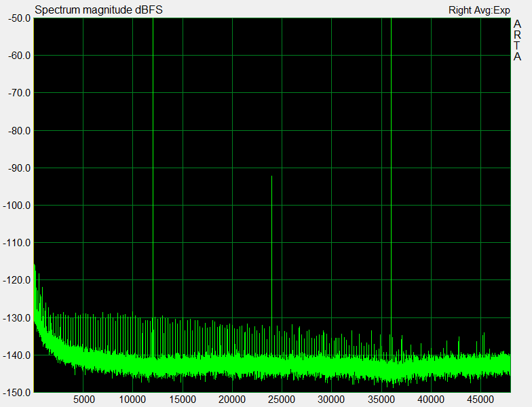Screen dimensions: 532x407
Task: Click the -130.0 y-axis label
Action: pos(16,318)
